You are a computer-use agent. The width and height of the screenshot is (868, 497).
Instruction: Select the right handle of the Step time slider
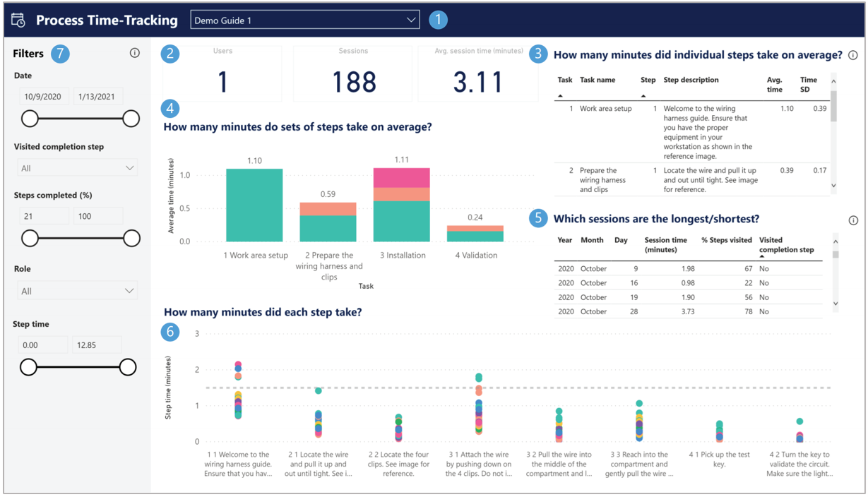pyautogui.click(x=127, y=366)
